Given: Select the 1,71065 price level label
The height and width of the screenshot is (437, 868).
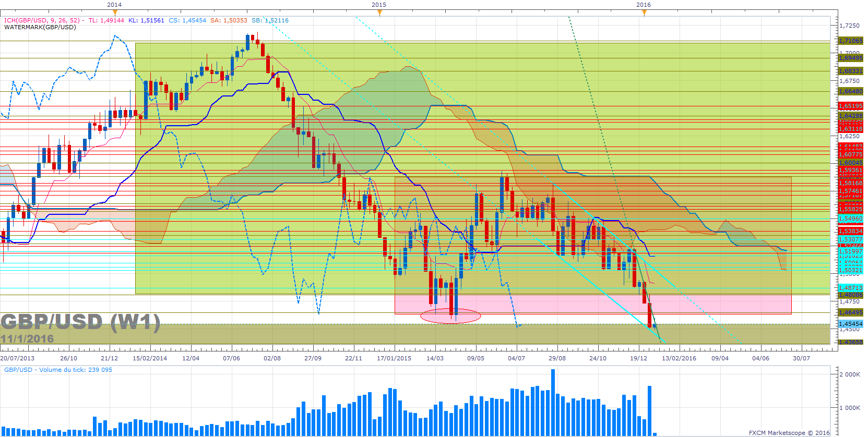Looking at the screenshot, I should click(x=851, y=41).
